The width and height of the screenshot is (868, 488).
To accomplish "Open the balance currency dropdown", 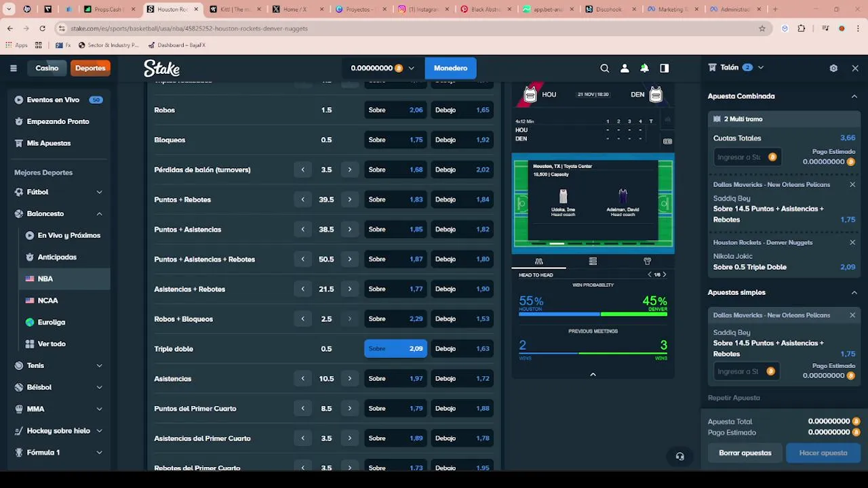I will 382,68.
